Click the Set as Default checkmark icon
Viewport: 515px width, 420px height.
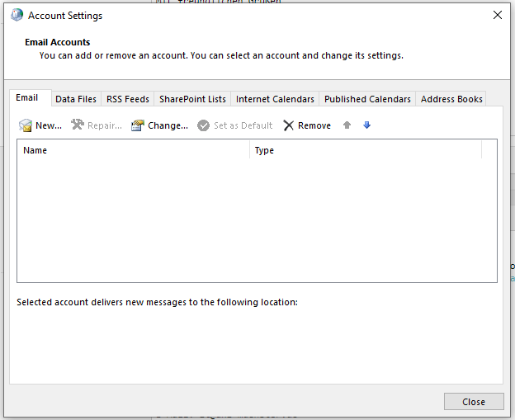204,125
